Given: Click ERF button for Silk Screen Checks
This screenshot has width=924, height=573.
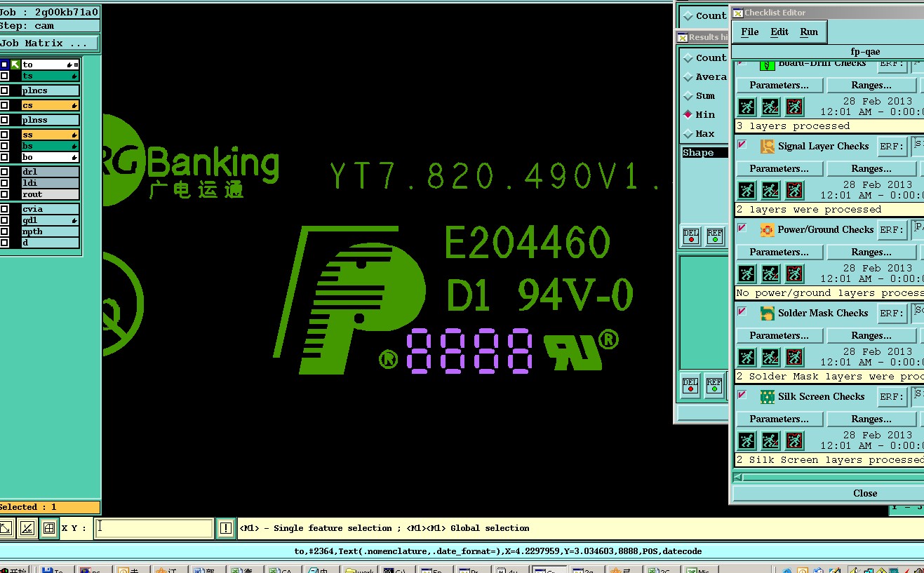Looking at the screenshot, I should click(x=892, y=397).
